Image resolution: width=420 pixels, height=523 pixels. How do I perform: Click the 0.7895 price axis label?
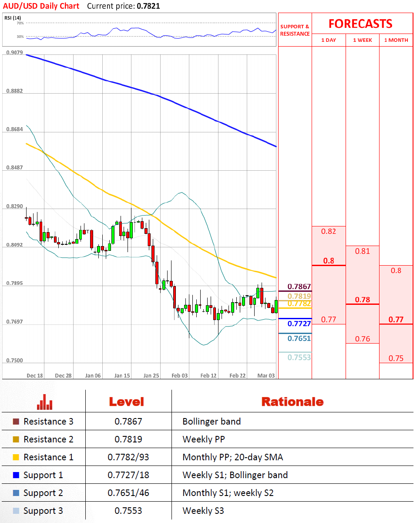[x=14, y=283]
